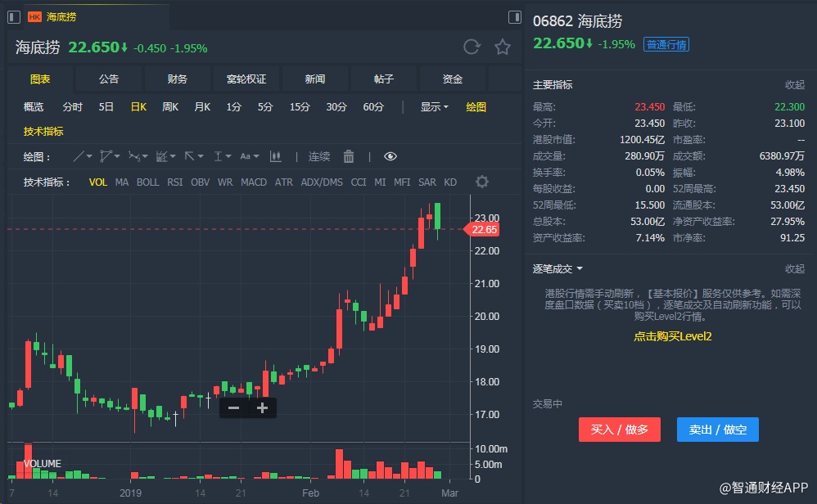This screenshot has height=504, width=817.
Task: Enable the SAR indicator
Action: pos(427,182)
